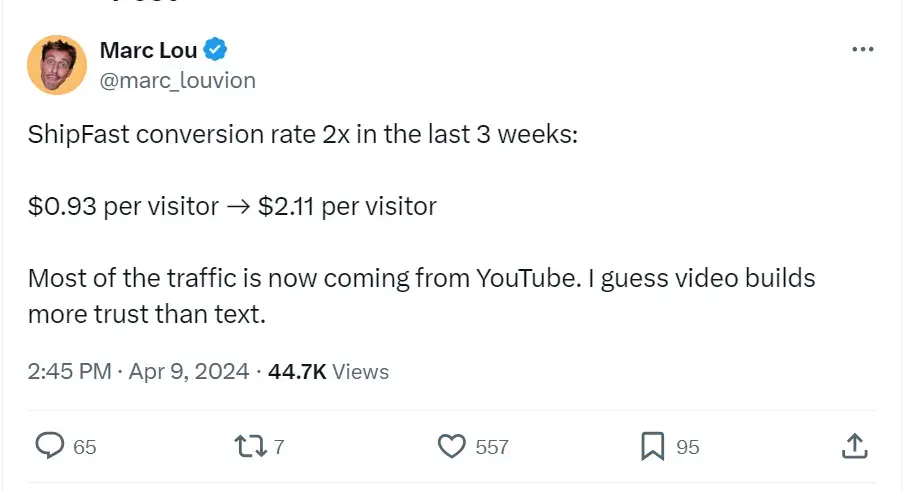Click the reply speech bubble icon

50,446
